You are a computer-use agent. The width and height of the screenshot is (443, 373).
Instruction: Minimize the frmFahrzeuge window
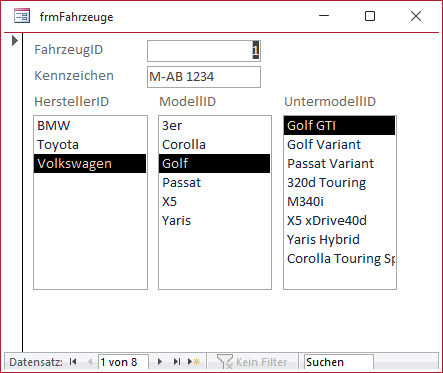point(324,16)
